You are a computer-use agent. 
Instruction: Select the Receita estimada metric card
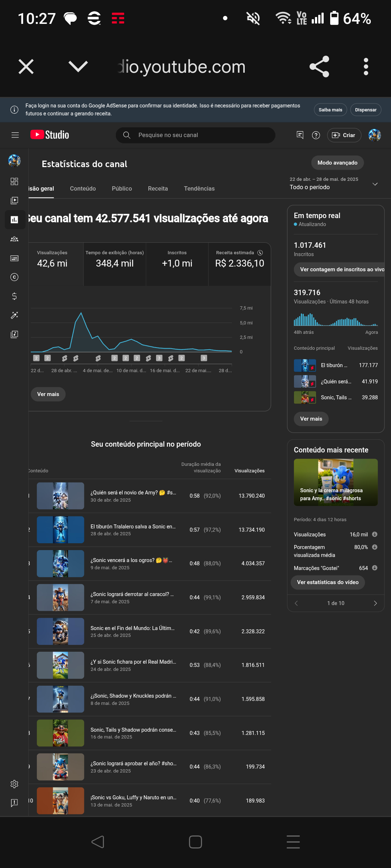(240, 264)
